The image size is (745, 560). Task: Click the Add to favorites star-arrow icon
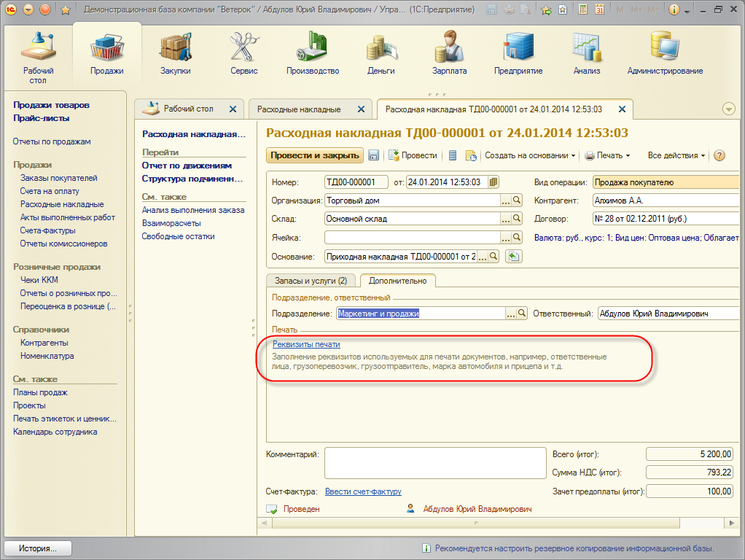tap(547, 10)
